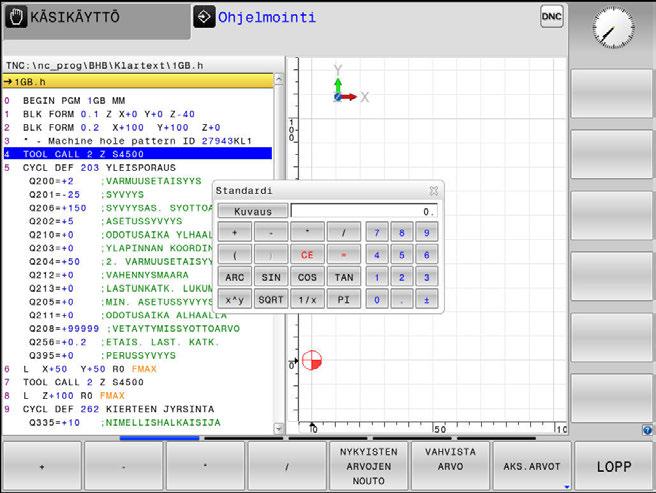656x493 pixels.
Task: Click the DNC icon in header
Action: pyautogui.click(x=551, y=17)
